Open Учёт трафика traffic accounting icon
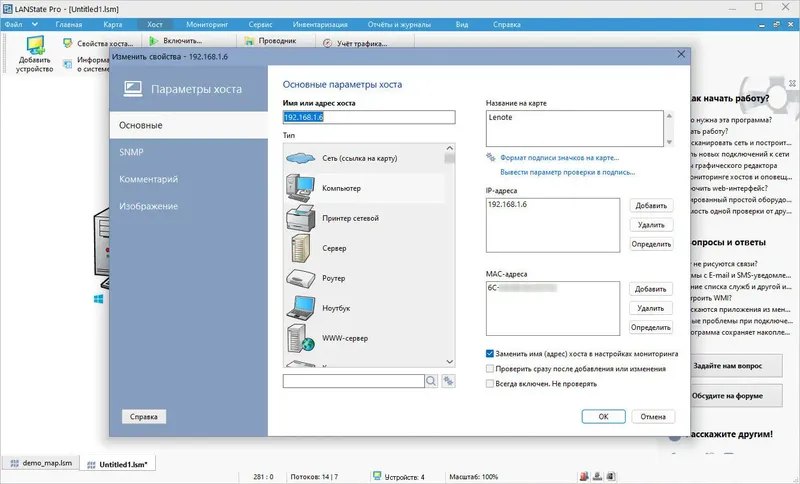The image size is (800, 484). coord(328,44)
